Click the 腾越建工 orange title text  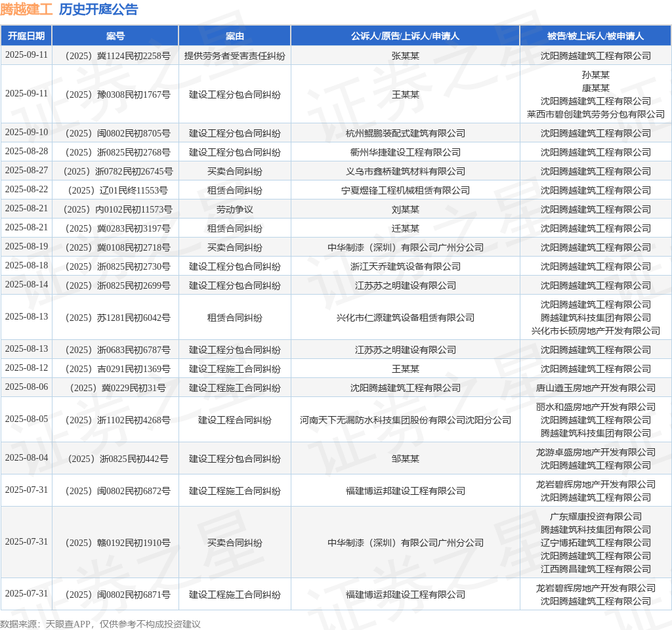click(x=26, y=9)
